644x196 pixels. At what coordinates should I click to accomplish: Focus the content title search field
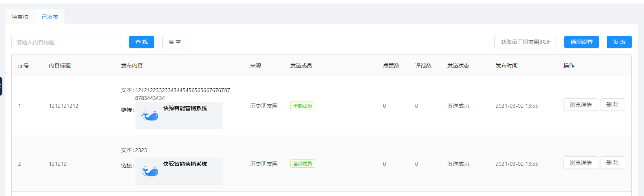(x=66, y=42)
